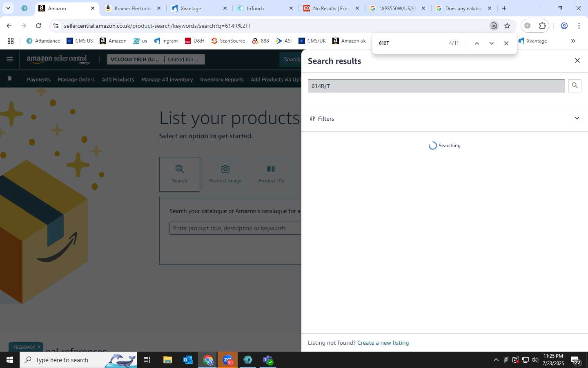Open the ASI bookmark
Image resolution: width=588 pixels, height=368 pixels.
pos(283,41)
